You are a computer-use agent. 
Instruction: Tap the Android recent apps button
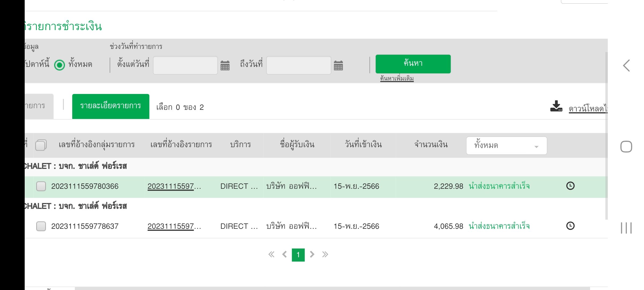[626, 228]
